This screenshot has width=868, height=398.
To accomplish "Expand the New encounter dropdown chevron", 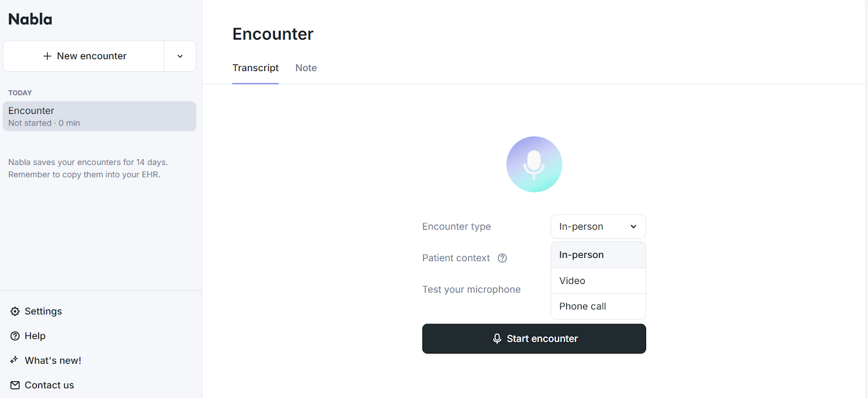I will pos(180,56).
